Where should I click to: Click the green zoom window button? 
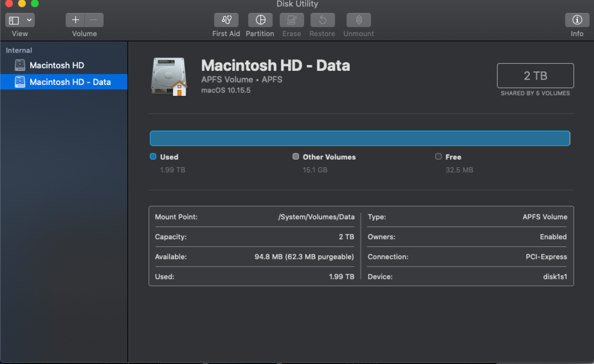coord(35,3)
